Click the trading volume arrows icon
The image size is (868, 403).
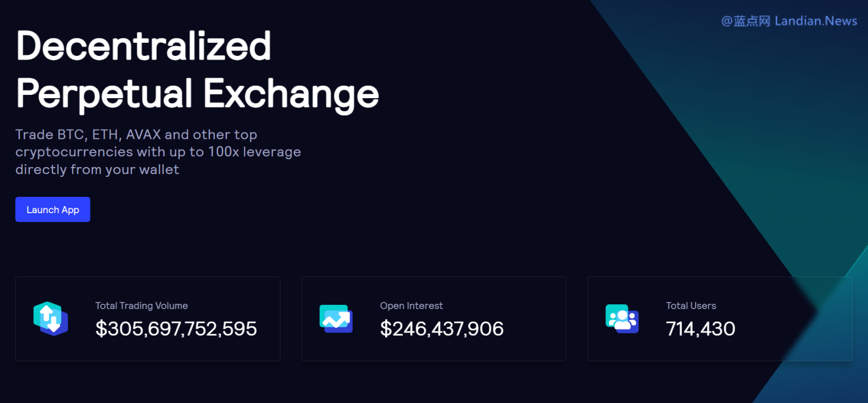point(50,319)
